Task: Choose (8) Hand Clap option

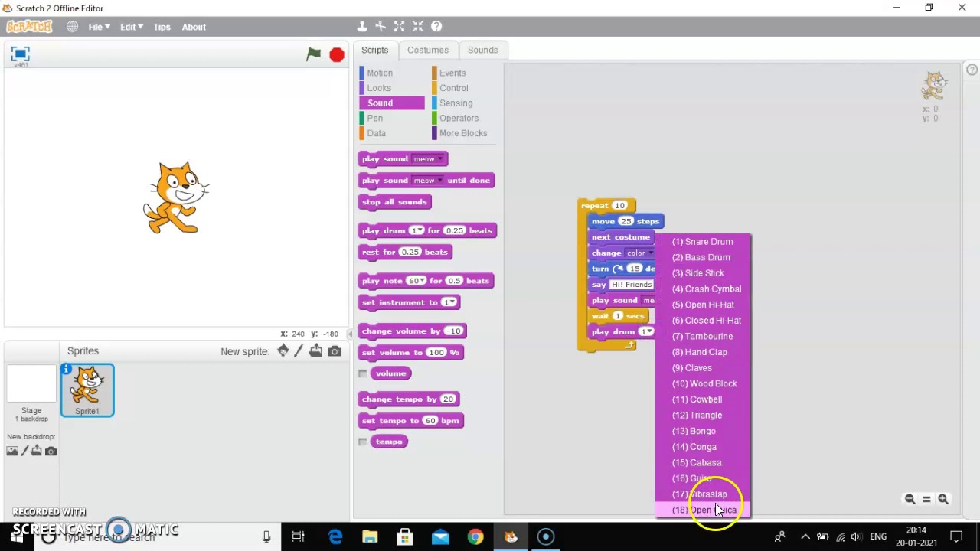Action: (x=704, y=352)
